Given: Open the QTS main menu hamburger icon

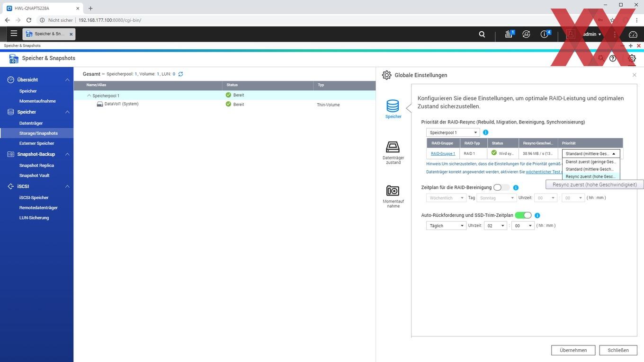Looking at the screenshot, I should (x=14, y=34).
